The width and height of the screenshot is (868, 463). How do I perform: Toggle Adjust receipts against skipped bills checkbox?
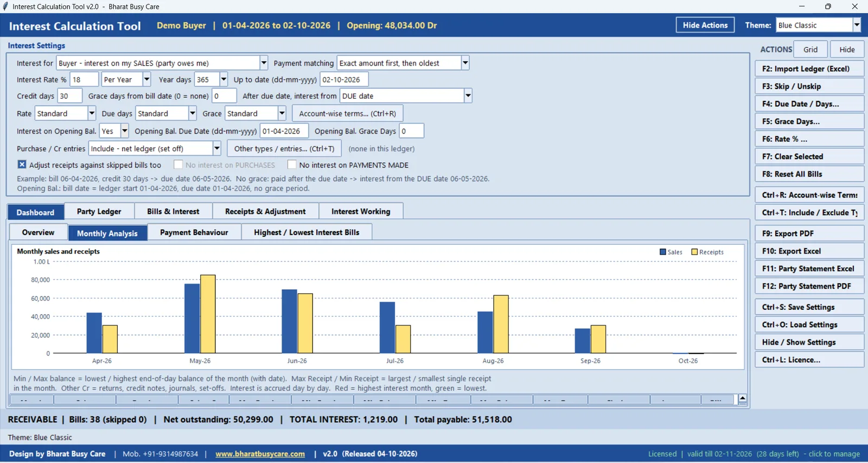coord(22,164)
